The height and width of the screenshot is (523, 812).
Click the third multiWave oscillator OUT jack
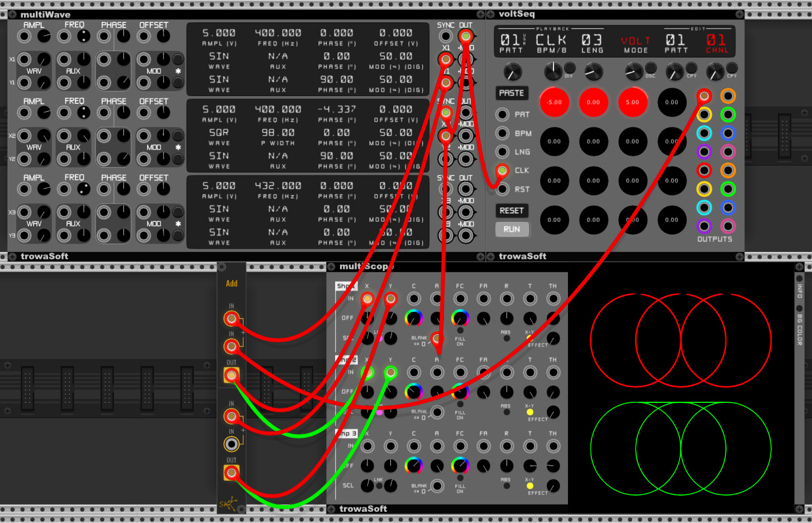coord(466,189)
